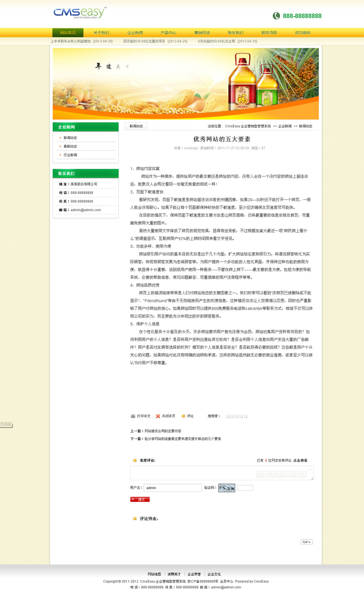364x597 pixels.
Task: Click the printer icon for 打印本文
Action: tap(133, 416)
